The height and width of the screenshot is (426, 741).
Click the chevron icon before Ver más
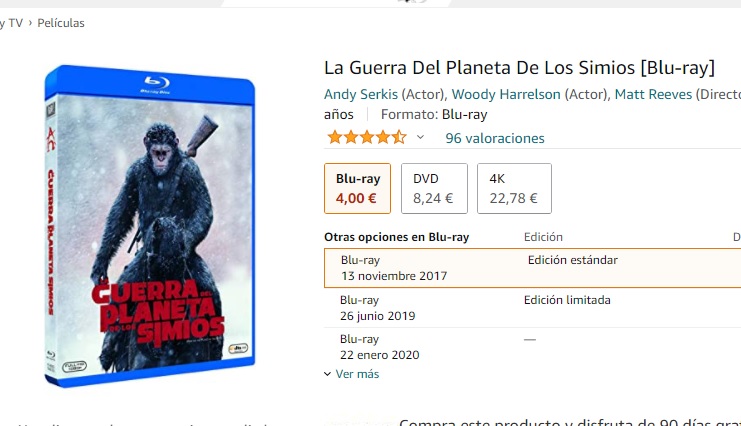click(327, 374)
